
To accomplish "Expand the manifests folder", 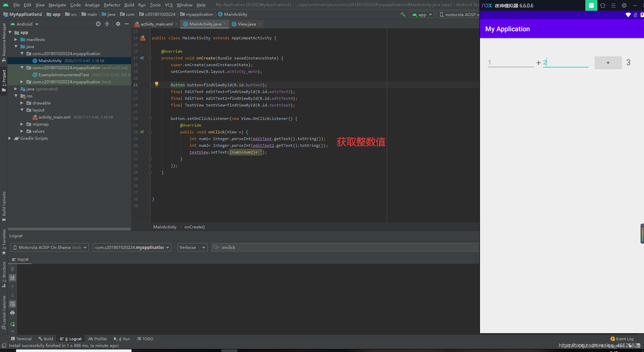I will pos(16,39).
